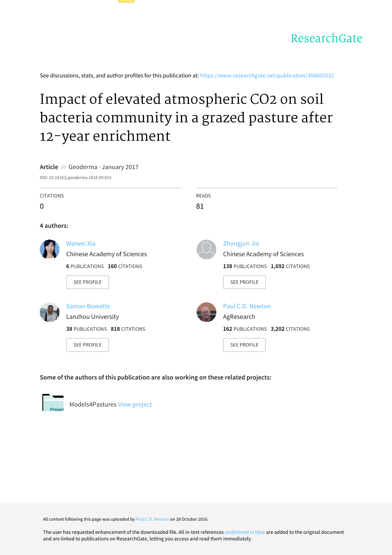Viewport: 392px width, 555px height.
Task: Click the Models4Pastures project folder icon
Action: 53,403
